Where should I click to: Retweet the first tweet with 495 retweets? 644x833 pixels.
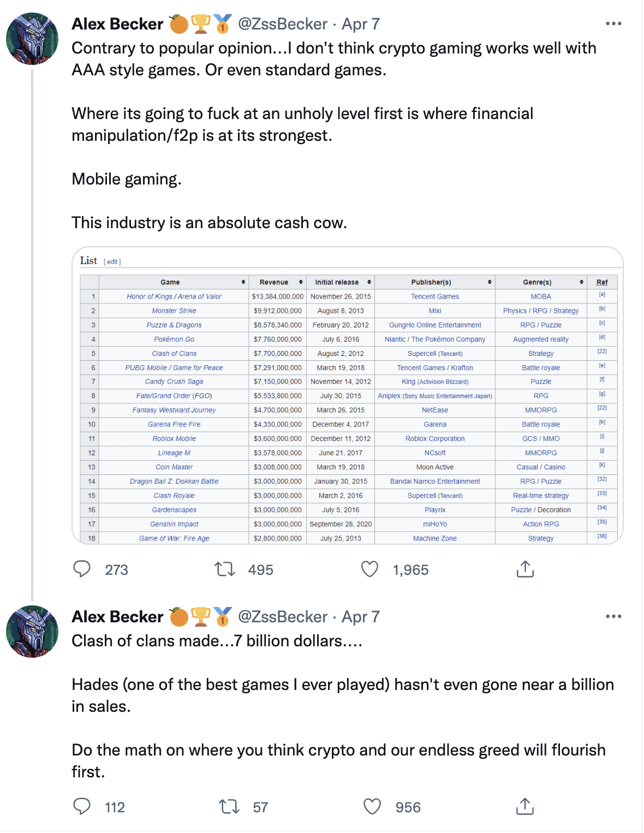tap(225, 569)
